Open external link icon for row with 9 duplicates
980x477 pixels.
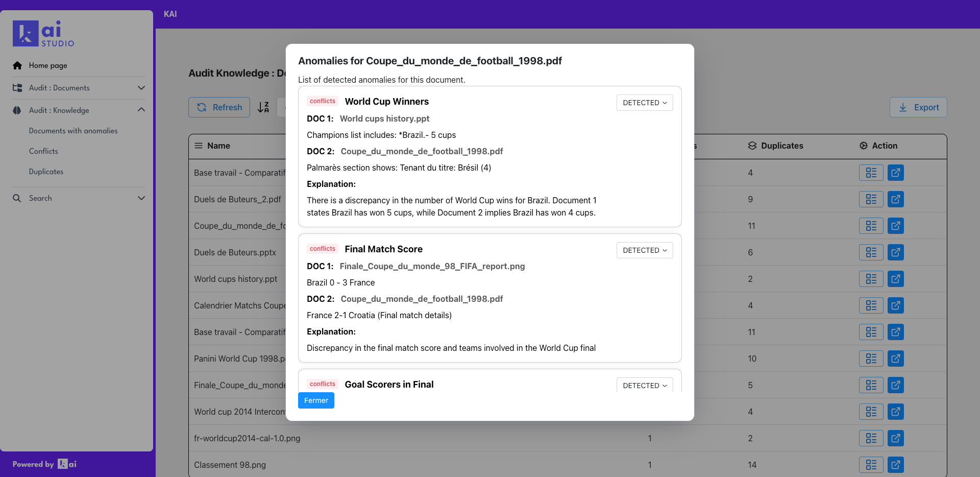[896, 199]
